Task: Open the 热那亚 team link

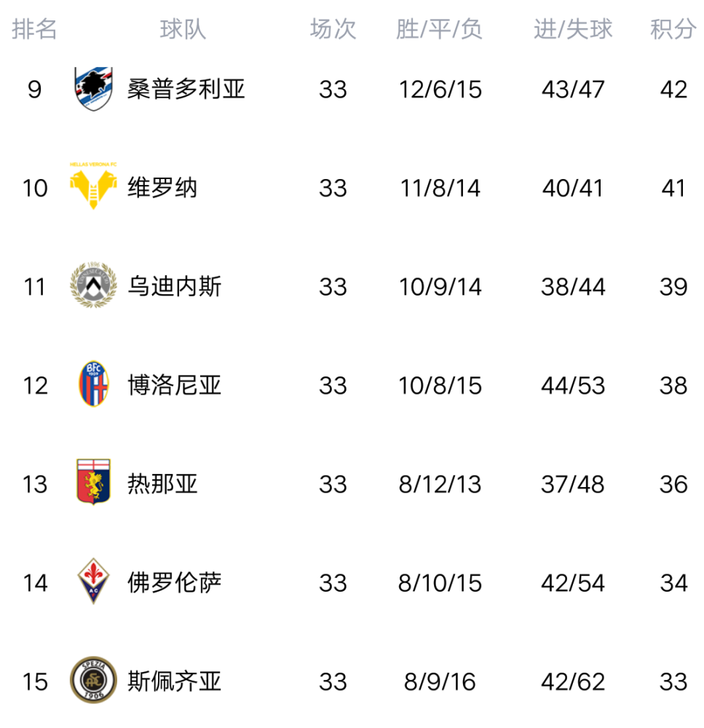Action: click(162, 484)
